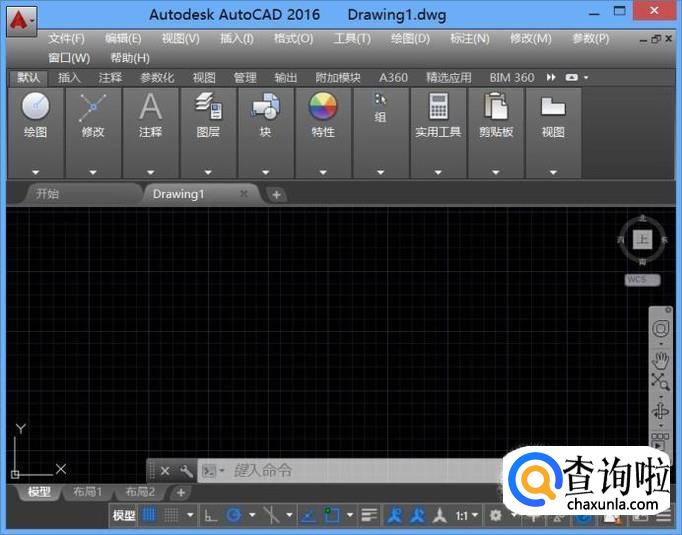This screenshot has height=535, width=682.
Task: Open the Layers (图层) panel icon
Action: (208, 106)
